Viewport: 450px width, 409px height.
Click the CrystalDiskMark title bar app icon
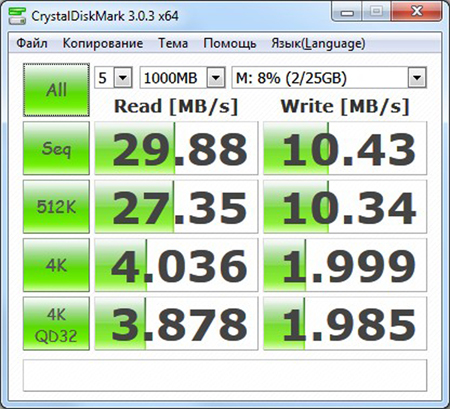point(17,15)
